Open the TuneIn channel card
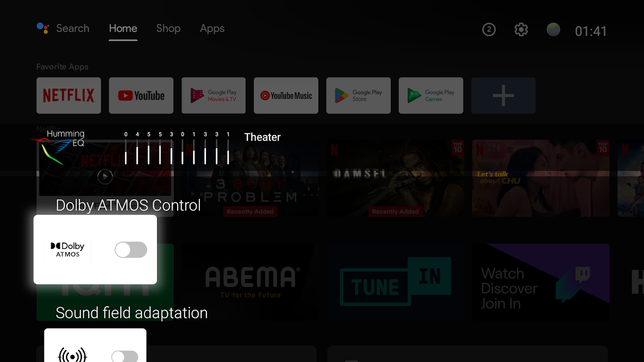The height and width of the screenshot is (362, 644). point(395,282)
